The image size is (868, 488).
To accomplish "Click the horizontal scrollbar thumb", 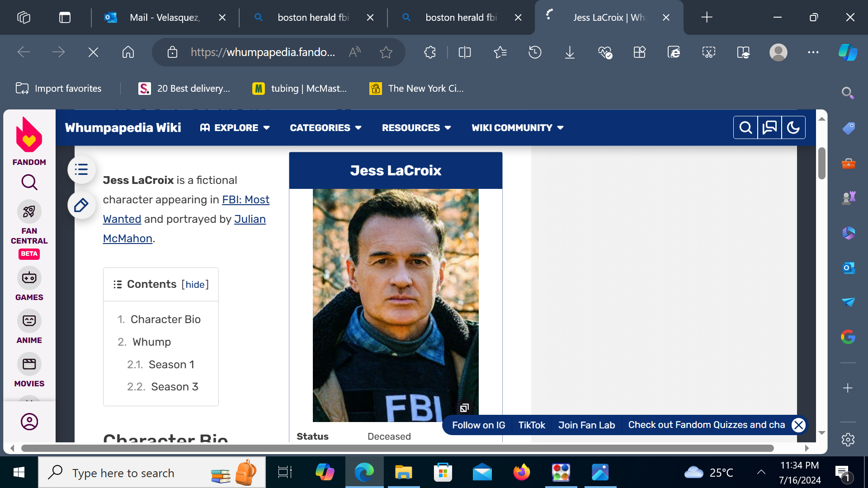I will pos(397,448).
